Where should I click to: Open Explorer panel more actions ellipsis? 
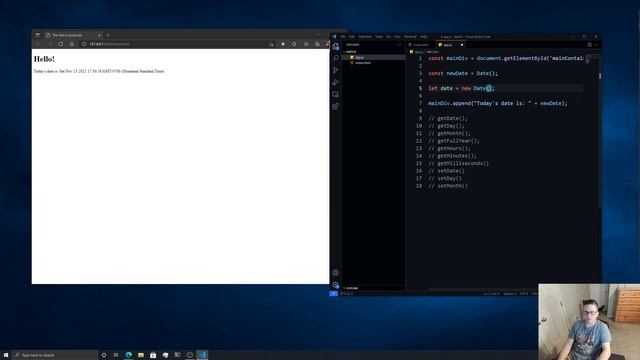399,45
